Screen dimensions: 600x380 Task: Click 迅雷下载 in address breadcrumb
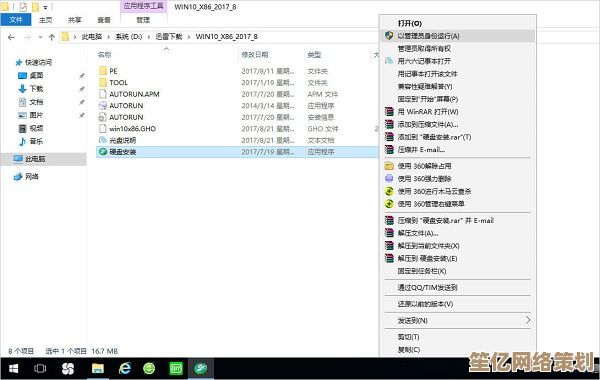pyautogui.click(x=169, y=37)
